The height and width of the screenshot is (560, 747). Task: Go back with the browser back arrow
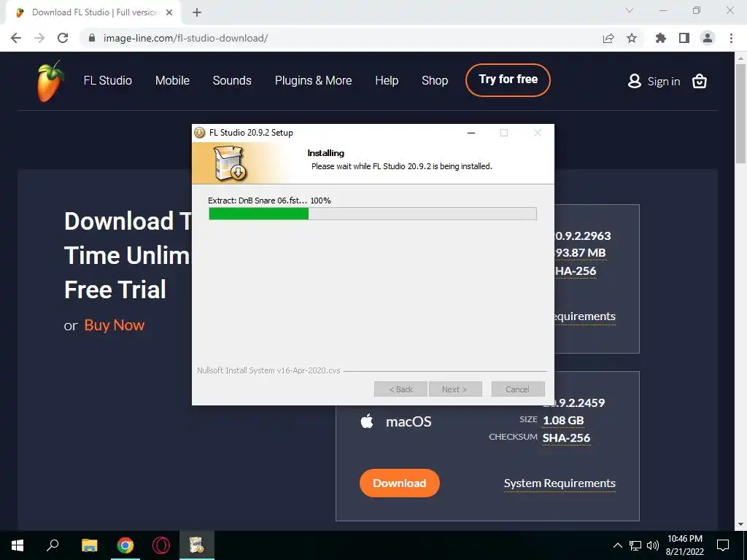point(16,38)
